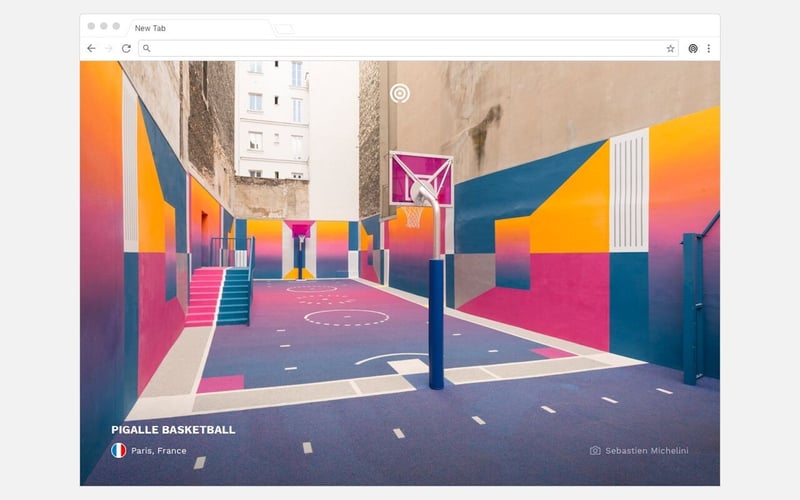Viewport: 800px width, 500px height.
Task: Open the three-dot browser menu
Action: click(x=709, y=48)
